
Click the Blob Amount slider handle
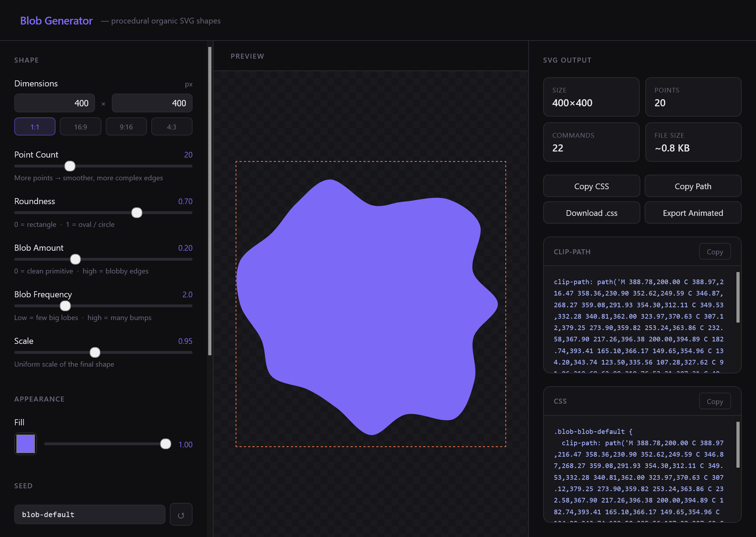pos(75,259)
